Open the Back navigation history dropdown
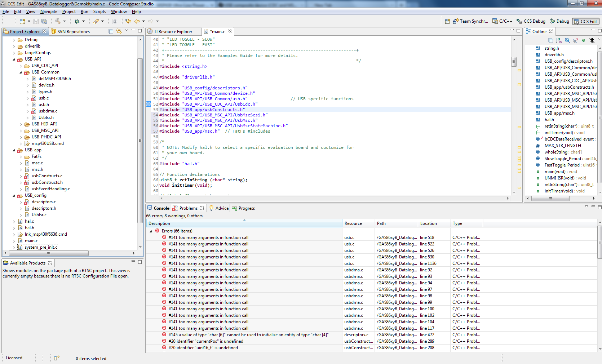The height and width of the screenshot is (364, 602). [x=143, y=21]
